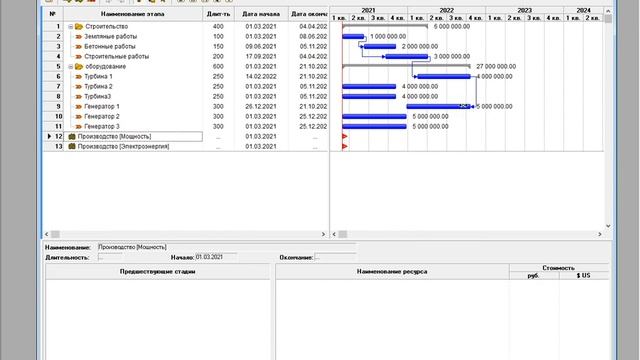
Task: Click the Строительные работы stage icon
Action: [x=78, y=56]
